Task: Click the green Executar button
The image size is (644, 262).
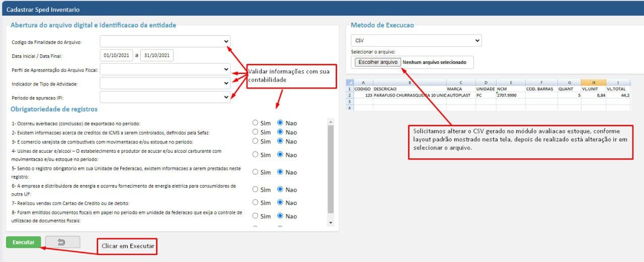Action: point(23,242)
